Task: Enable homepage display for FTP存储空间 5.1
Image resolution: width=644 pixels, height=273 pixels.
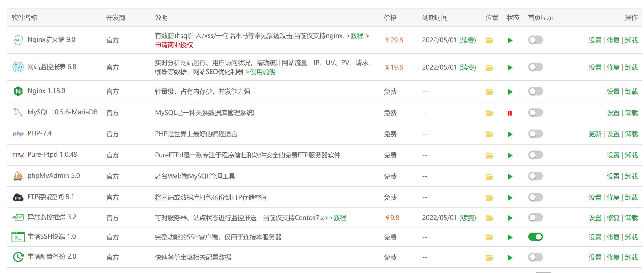Action: click(536, 198)
